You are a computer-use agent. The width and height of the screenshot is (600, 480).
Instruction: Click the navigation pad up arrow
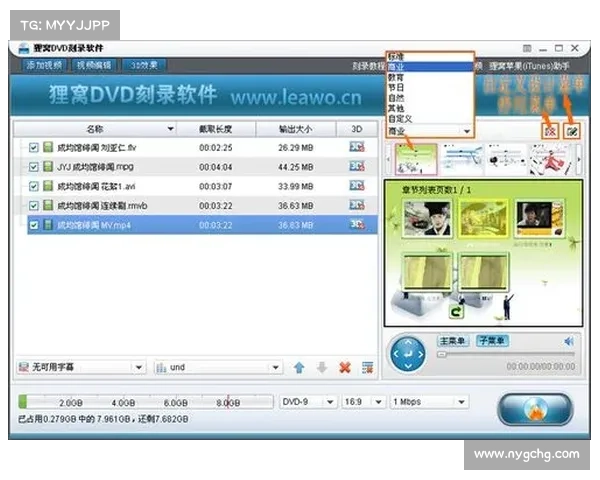coord(408,342)
